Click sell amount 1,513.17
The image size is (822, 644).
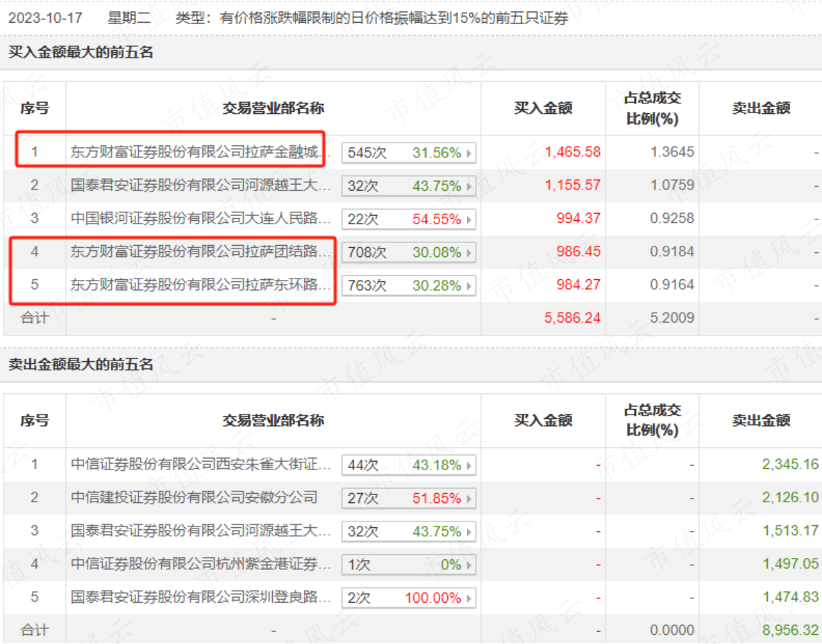pyautogui.click(x=790, y=531)
